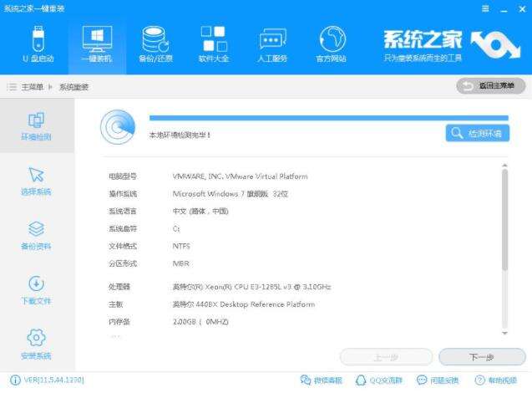Click the radar scan icon
532x393 pixels.
(118, 127)
